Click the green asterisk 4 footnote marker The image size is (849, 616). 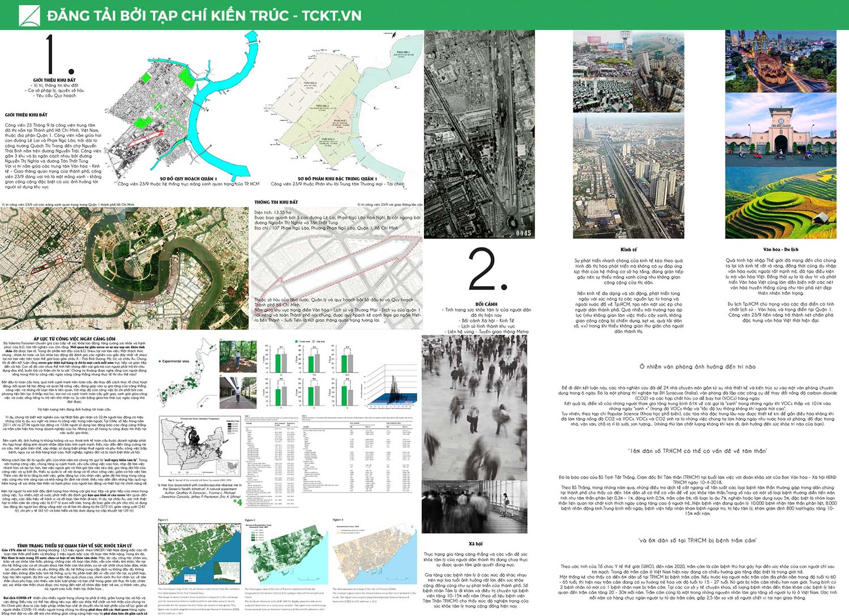tap(237, 502)
